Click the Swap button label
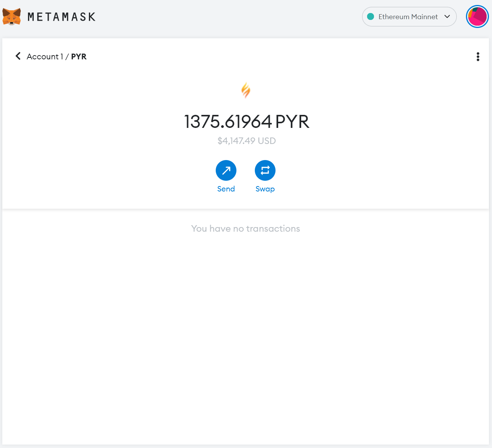Image resolution: width=492 pixels, height=448 pixels. pyautogui.click(x=265, y=189)
